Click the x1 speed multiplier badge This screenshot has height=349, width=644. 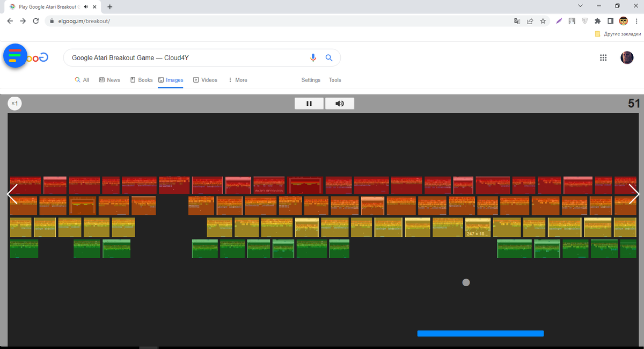15,103
